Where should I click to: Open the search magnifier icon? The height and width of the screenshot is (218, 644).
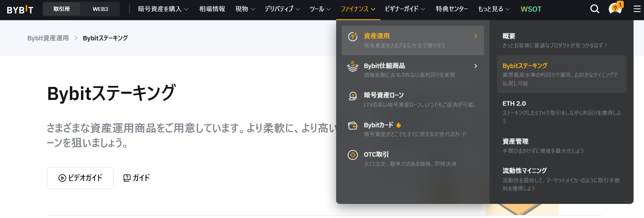[595, 9]
